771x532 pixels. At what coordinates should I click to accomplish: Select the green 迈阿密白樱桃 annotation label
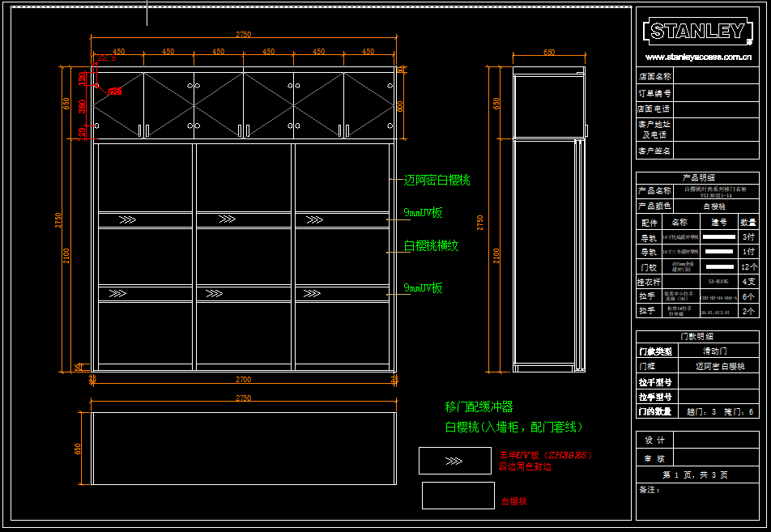coord(437,181)
